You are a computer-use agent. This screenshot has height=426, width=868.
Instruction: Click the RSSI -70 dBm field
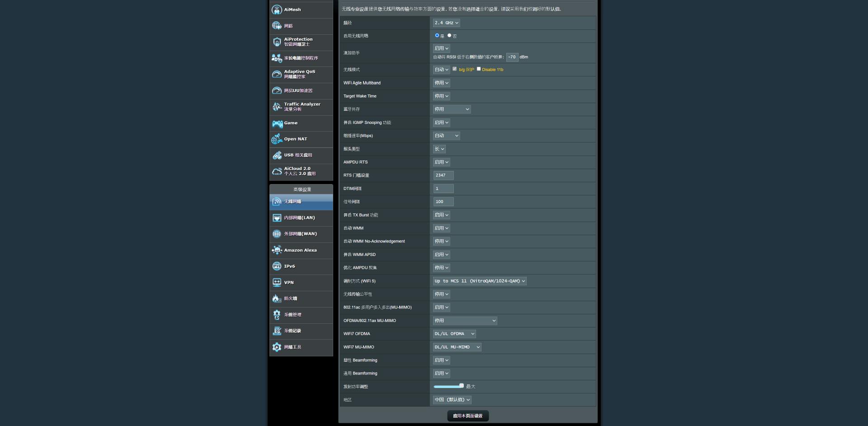[x=512, y=57]
